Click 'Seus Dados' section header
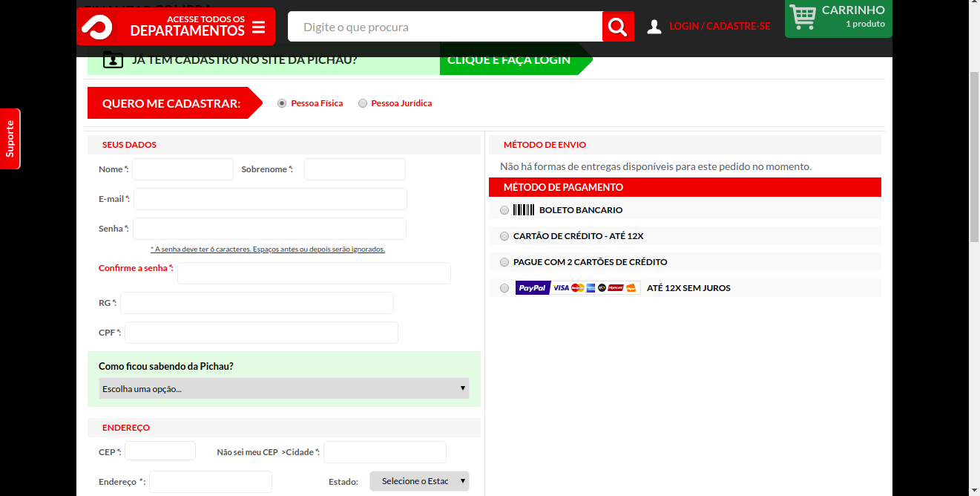980x496 pixels. tap(284, 145)
